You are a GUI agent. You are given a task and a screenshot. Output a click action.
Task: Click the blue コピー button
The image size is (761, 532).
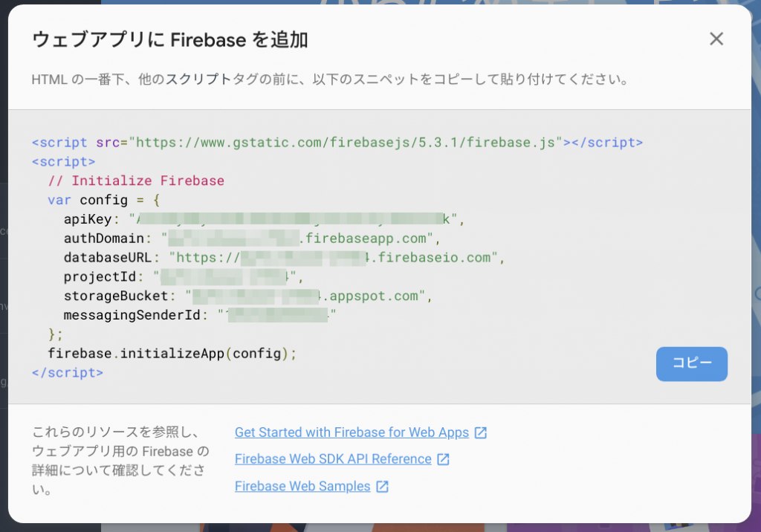[691, 364]
